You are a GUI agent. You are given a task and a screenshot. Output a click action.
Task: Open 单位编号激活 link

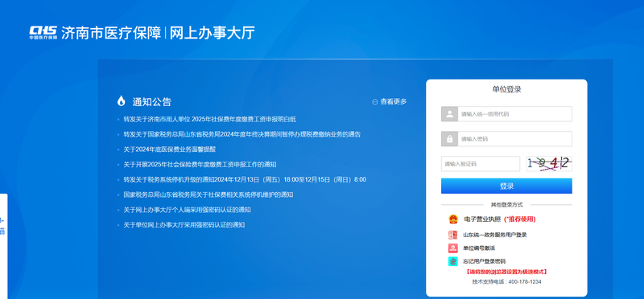click(479, 248)
